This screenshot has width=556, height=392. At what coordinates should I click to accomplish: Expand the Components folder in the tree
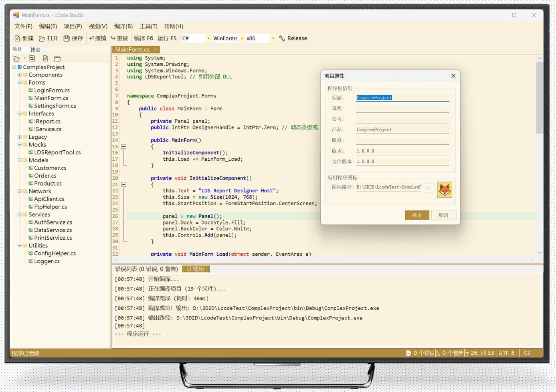tap(20, 75)
